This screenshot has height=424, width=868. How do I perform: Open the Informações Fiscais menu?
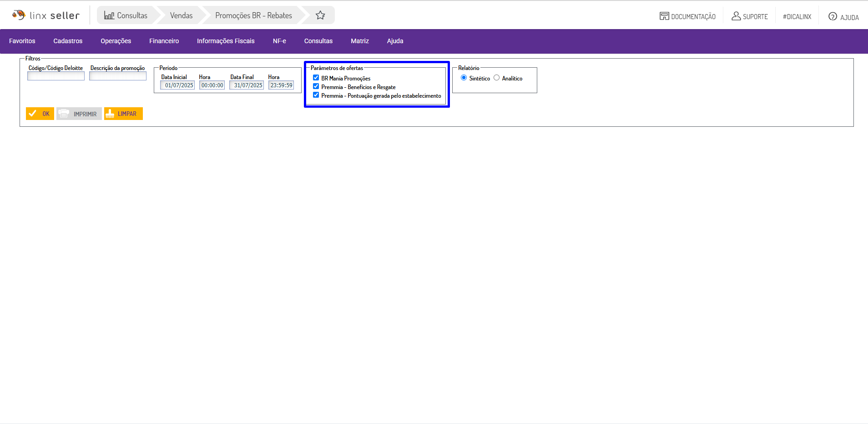(x=226, y=41)
